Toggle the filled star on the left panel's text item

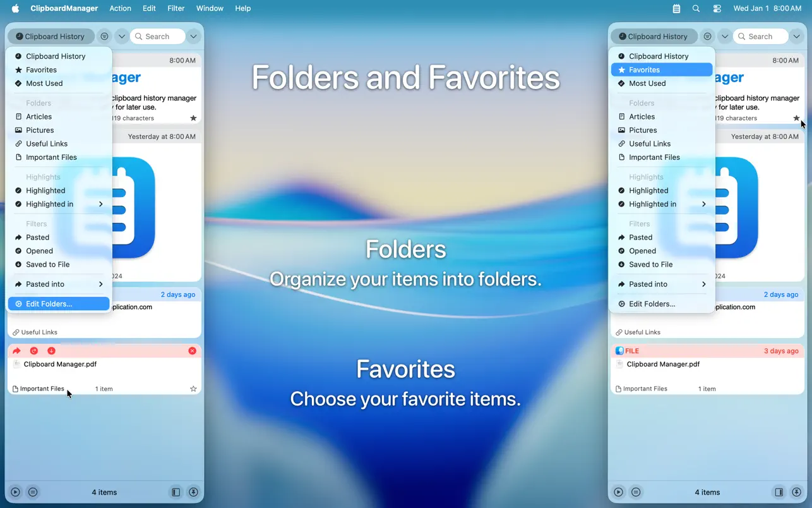pyautogui.click(x=193, y=118)
